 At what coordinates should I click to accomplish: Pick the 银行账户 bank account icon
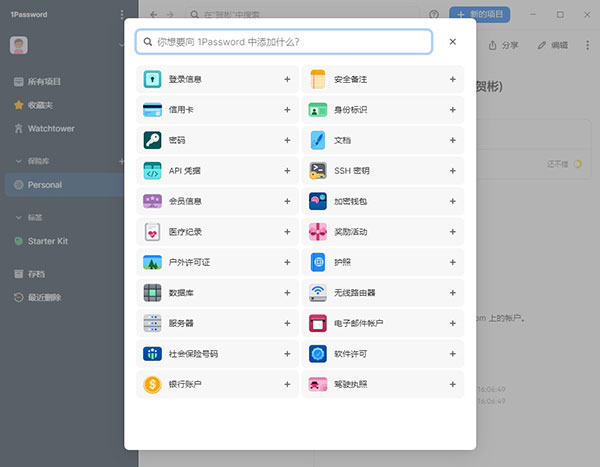click(152, 384)
